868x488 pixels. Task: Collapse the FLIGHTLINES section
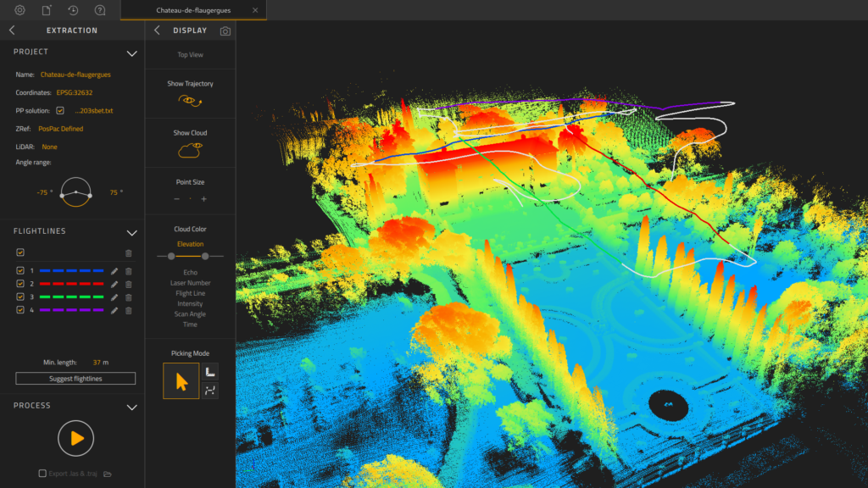point(131,232)
